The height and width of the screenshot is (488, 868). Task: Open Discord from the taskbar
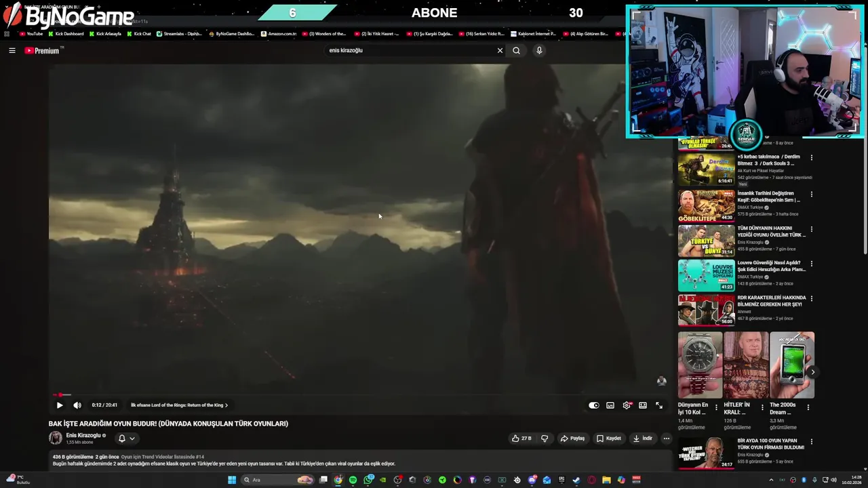[532, 480]
